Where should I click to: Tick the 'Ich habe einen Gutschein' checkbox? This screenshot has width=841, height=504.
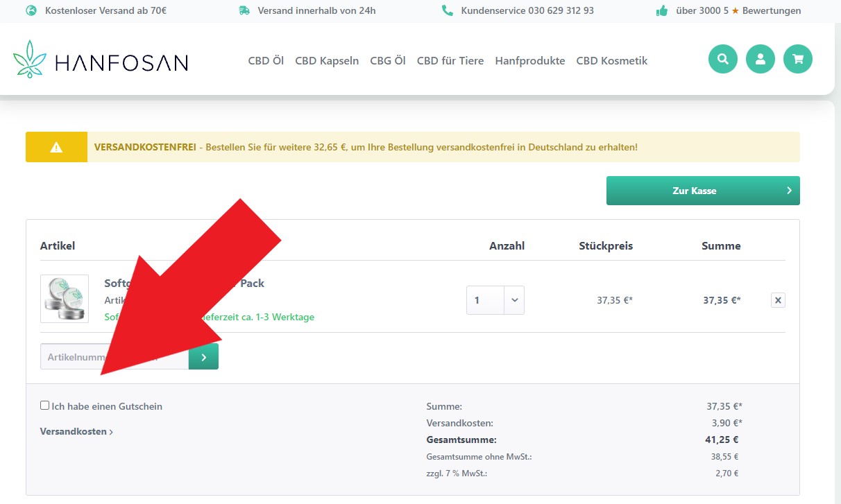tap(45, 406)
